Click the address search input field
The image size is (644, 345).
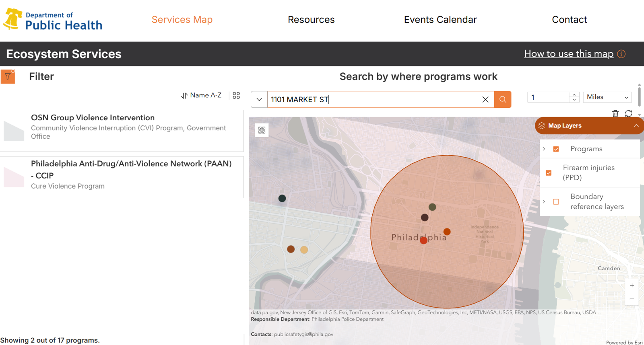374,99
